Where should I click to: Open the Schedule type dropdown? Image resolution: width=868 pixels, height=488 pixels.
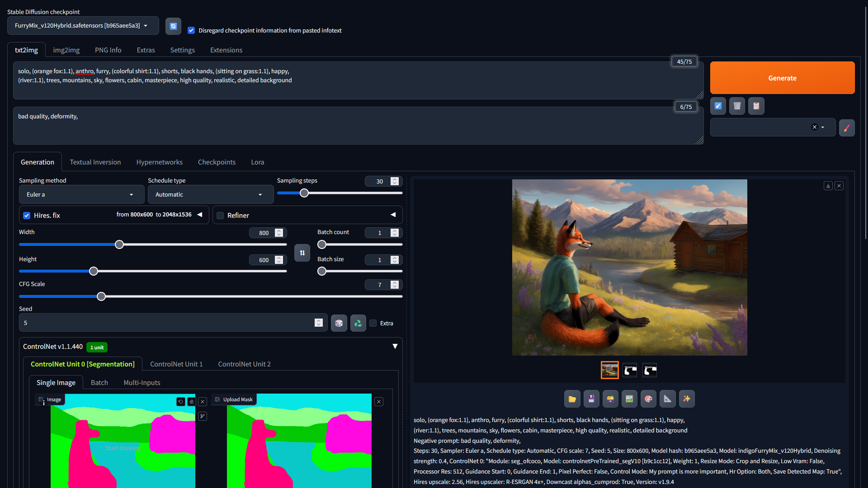[210, 195]
